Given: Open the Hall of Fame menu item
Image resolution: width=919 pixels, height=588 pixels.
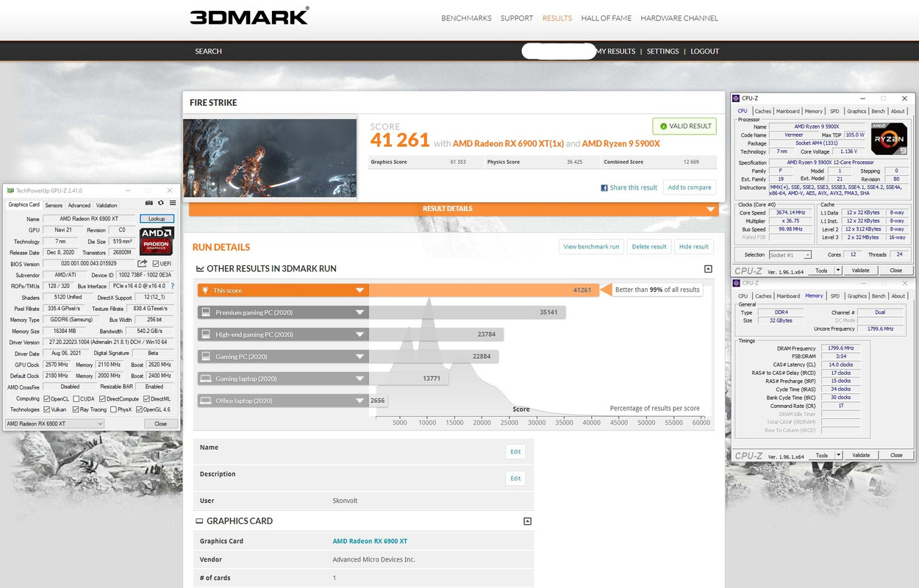Looking at the screenshot, I should 607,18.
